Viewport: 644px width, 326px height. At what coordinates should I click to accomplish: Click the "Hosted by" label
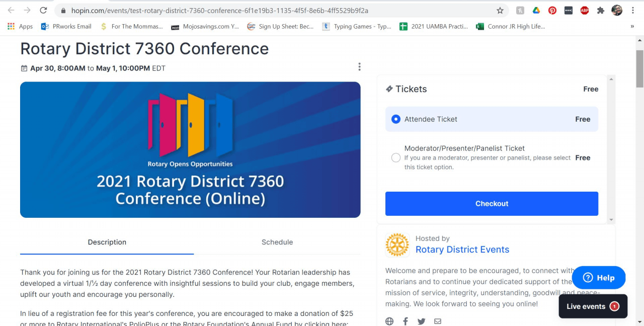coord(433,238)
